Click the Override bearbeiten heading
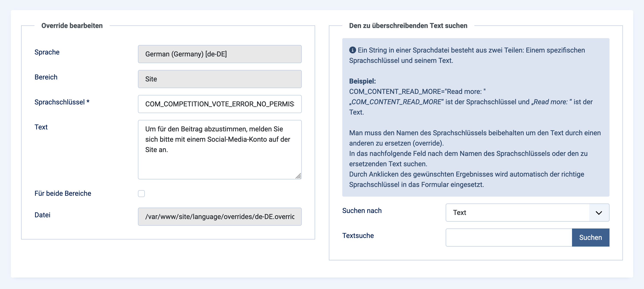 (x=72, y=25)
